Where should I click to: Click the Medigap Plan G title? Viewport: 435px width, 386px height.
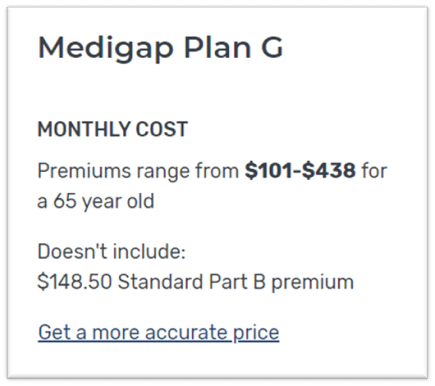tap(161, 48)
